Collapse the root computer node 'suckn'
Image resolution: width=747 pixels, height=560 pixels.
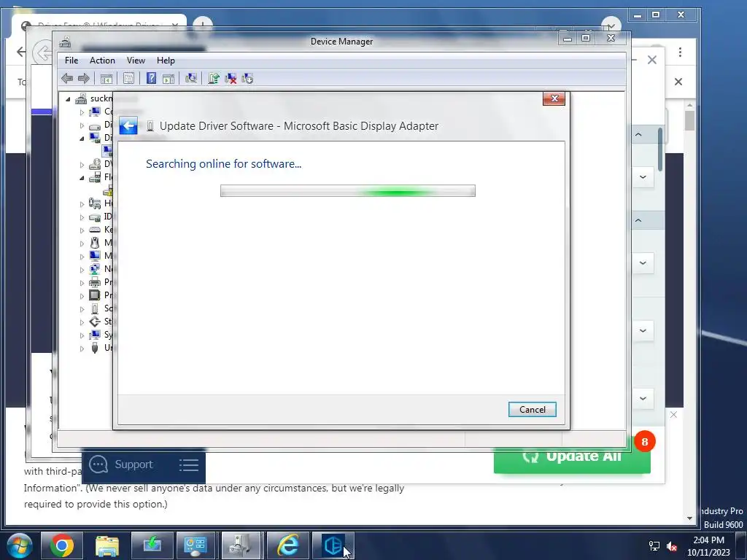click(68, 99)
